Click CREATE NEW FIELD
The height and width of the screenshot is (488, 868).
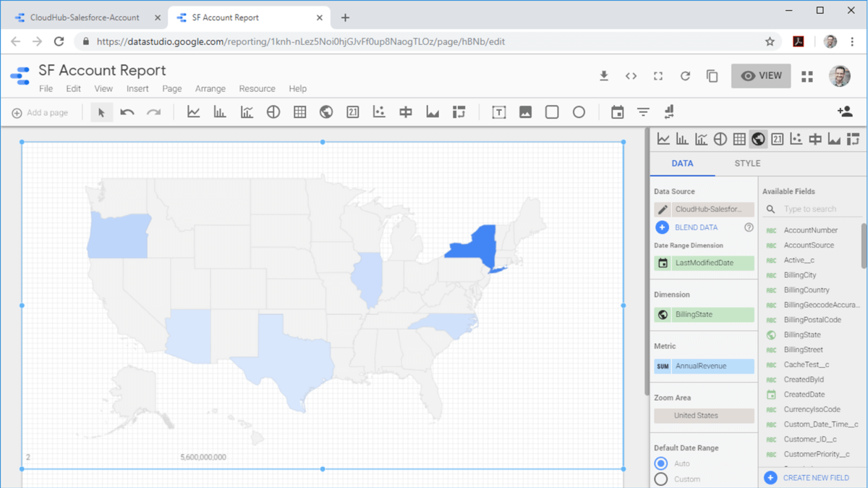point(815,478)
